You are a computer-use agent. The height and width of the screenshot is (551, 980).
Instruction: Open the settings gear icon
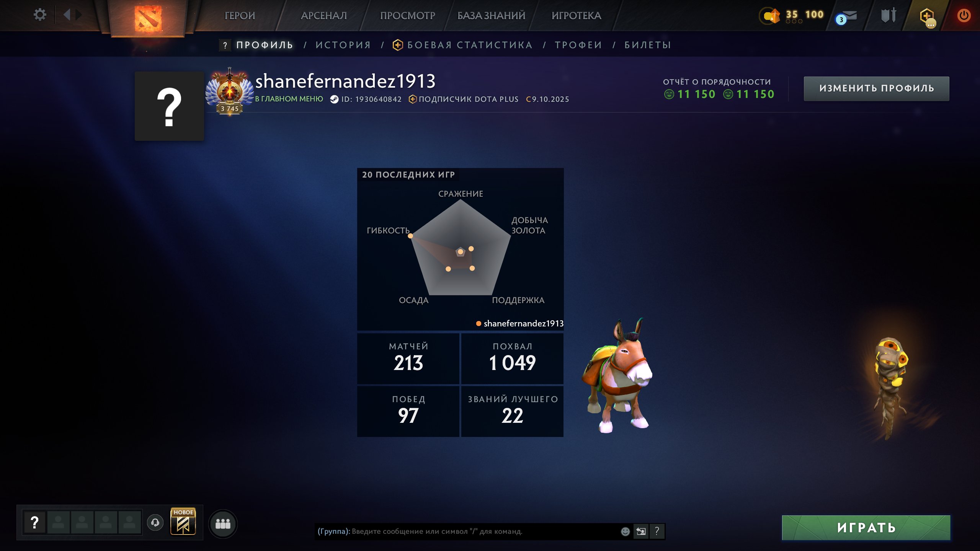(x=40, y=15)
